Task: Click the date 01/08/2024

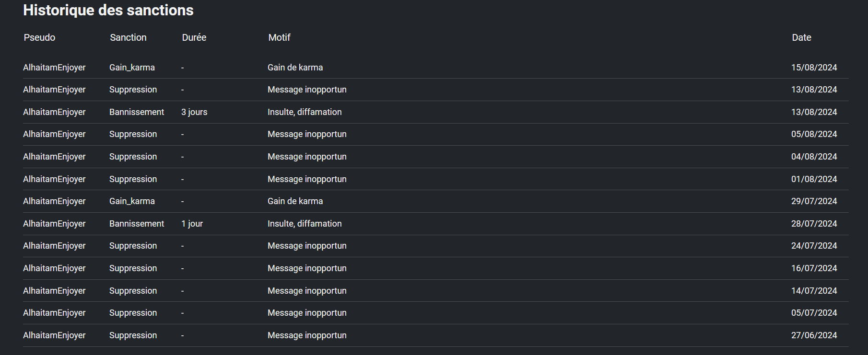Action: 814,179
